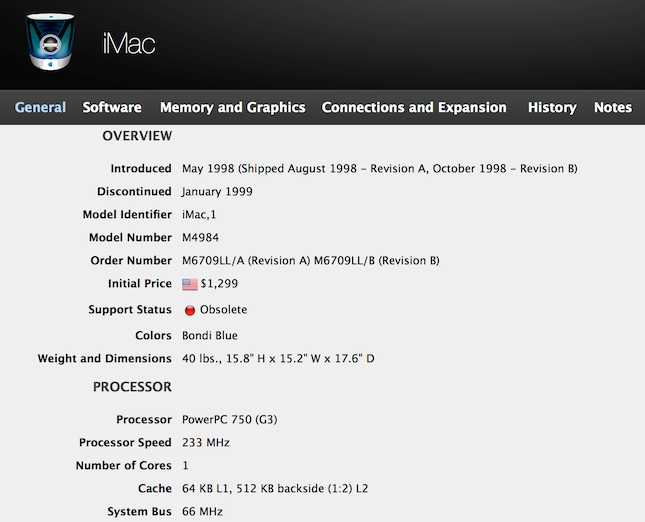Click the Number of Cores label
This screenshot has width=645, height=522.
tap(123, 466)
